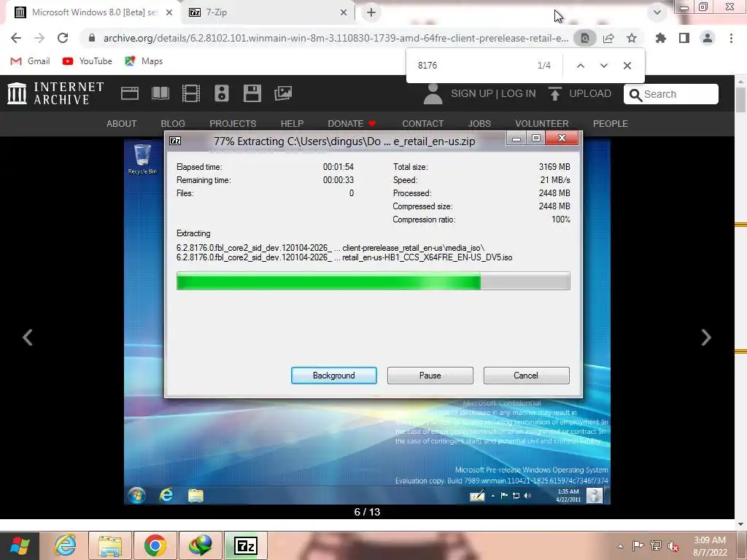Show the previous image in carousel

(28, 338)
